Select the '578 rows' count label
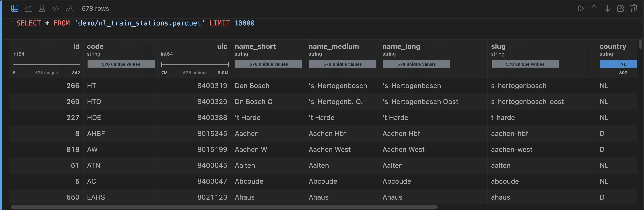644x210 pixels. coord(95,9)
